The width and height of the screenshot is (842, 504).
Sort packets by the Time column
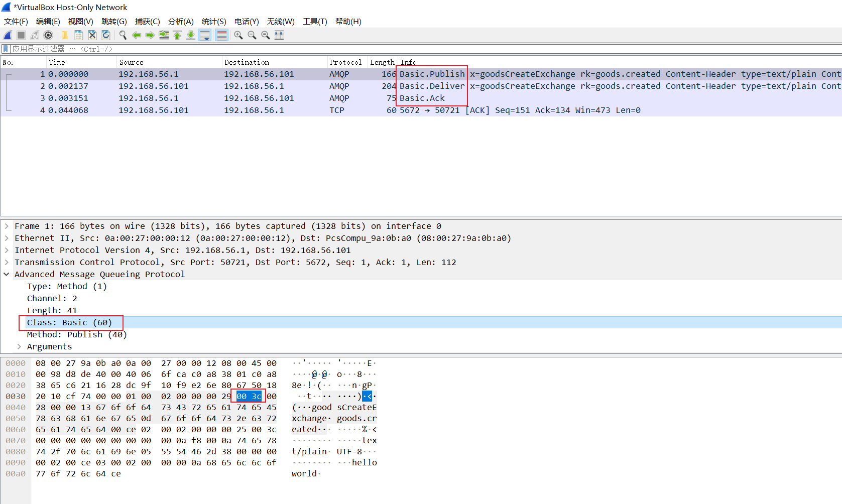(x=81, y=62)
